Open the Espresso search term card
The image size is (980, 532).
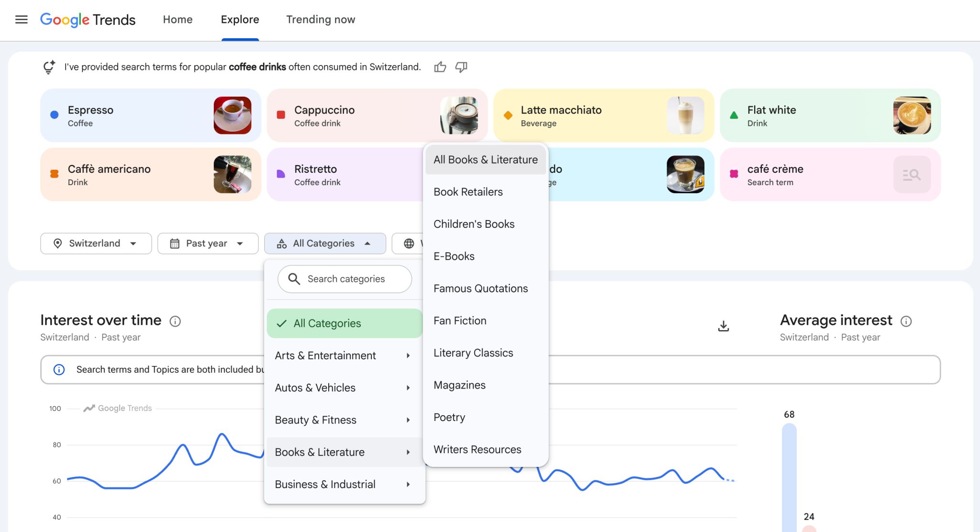pos(151,115)
